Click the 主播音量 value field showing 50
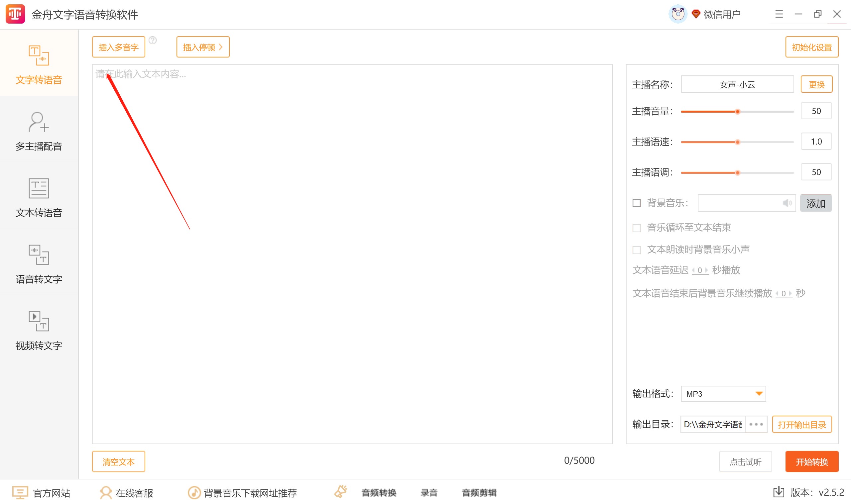The image size is (851, 504). point(816,111)
